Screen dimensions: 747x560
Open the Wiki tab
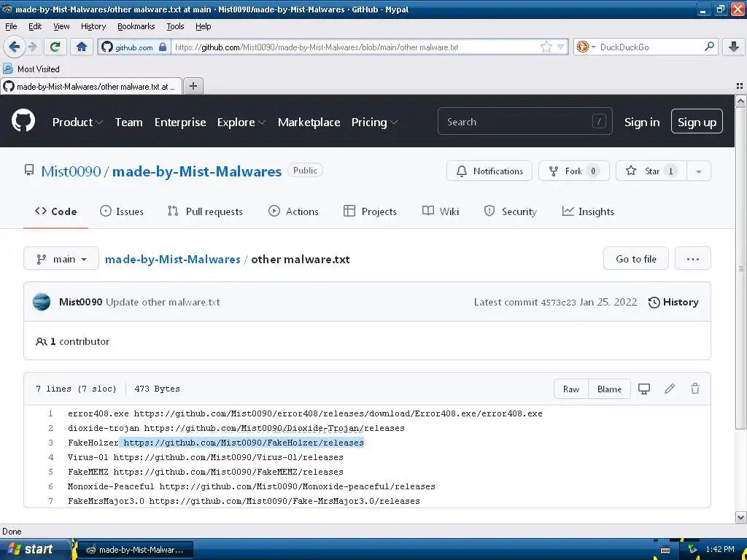pos(441,211)
